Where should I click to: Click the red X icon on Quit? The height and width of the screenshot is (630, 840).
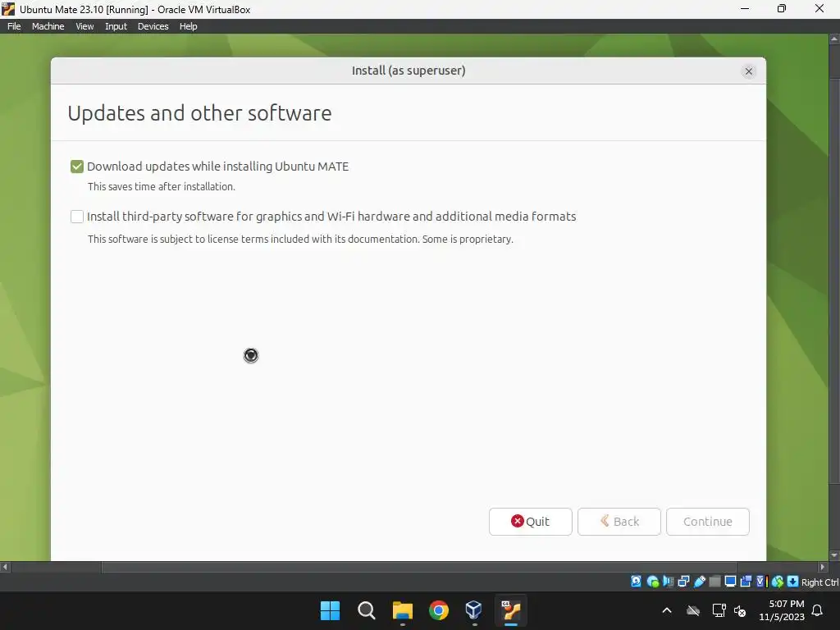click(517, 521)
